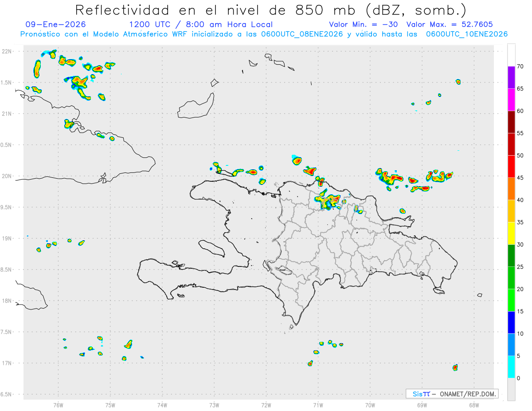Click the date '09-Ene-2026'
The image size is (532, 411).
coord(56,24)
